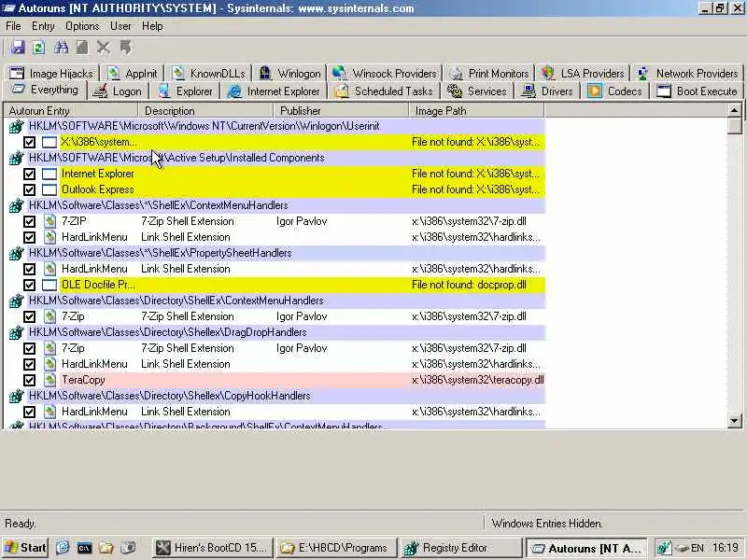The height and width of the screenshot is (560, 747).
Task: Click the file icon next to TeraCopy
Action: point(49,380)
